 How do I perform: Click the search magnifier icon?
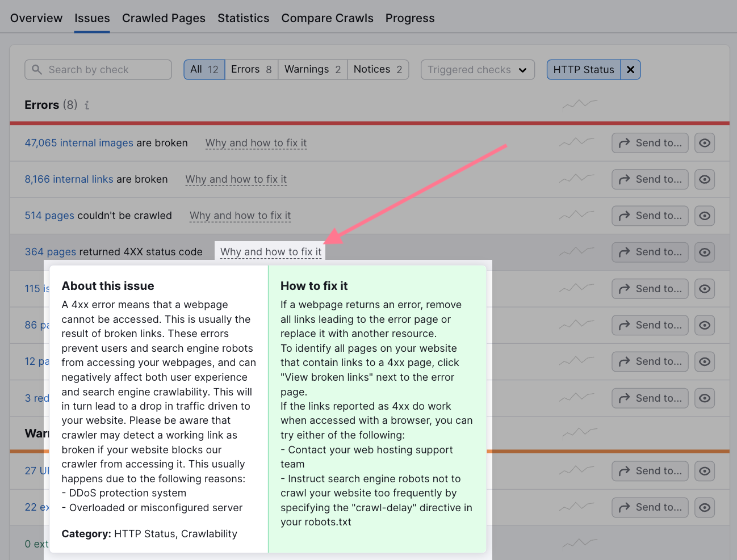click(x=37, y=69)
